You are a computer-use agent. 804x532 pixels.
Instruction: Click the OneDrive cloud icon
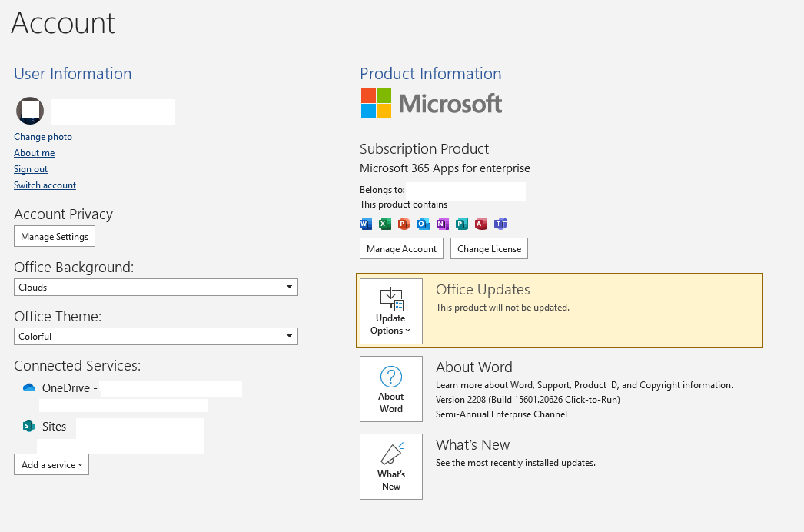coord(29,387)
